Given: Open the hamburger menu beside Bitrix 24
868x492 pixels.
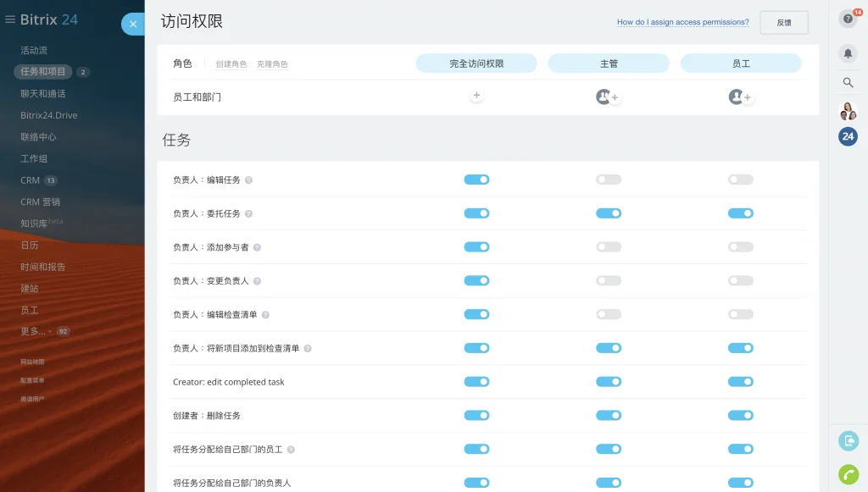Looking at the screenshot, I should pos(10,19).
